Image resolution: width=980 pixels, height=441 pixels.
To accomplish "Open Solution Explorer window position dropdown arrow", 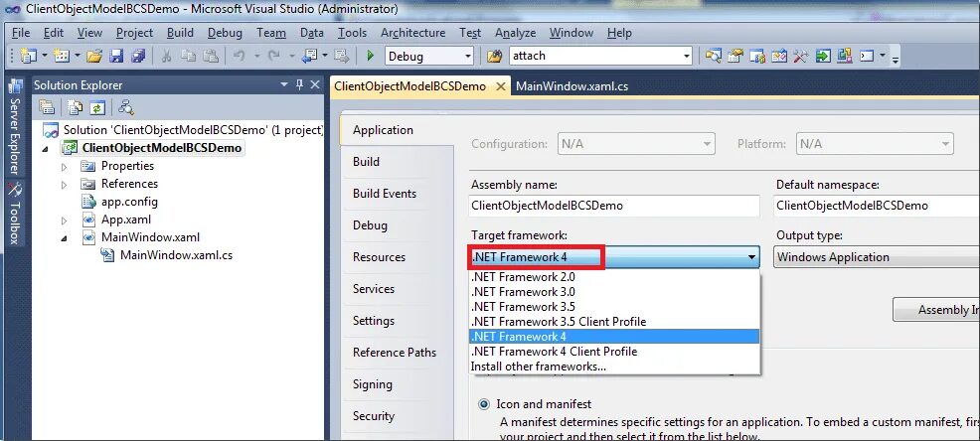I will coord(284,85).
